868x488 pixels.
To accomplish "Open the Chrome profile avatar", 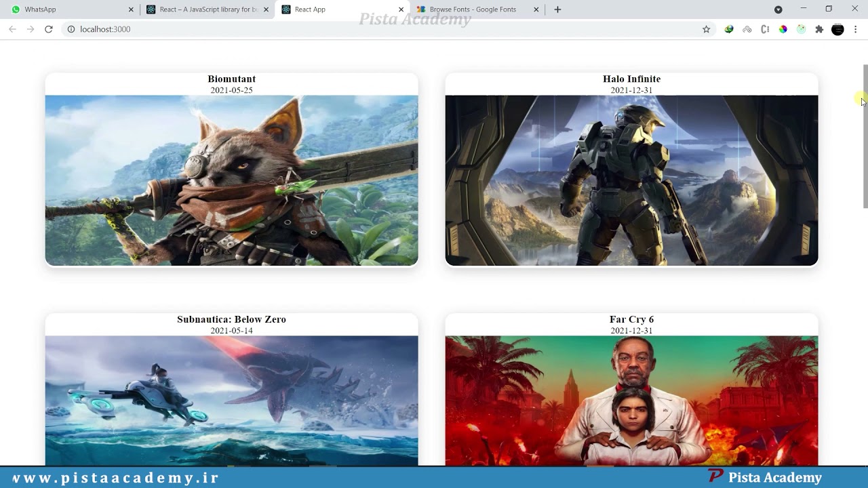I will [837, 29].
